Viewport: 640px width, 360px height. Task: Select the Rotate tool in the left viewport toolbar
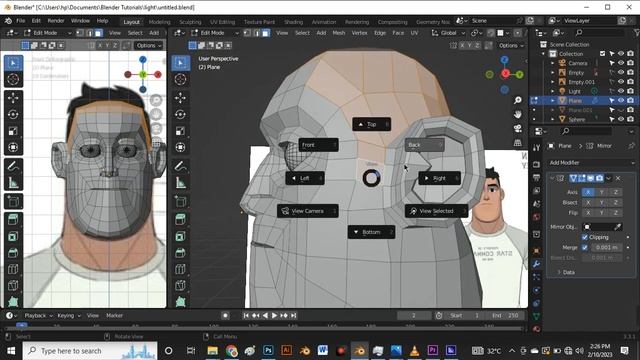point(13,114)
